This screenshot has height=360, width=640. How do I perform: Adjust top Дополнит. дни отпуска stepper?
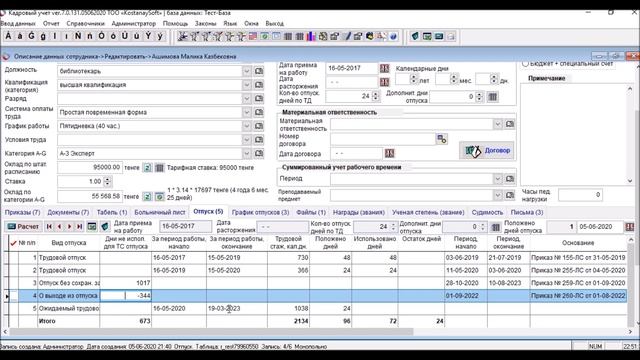click(480, 97)
